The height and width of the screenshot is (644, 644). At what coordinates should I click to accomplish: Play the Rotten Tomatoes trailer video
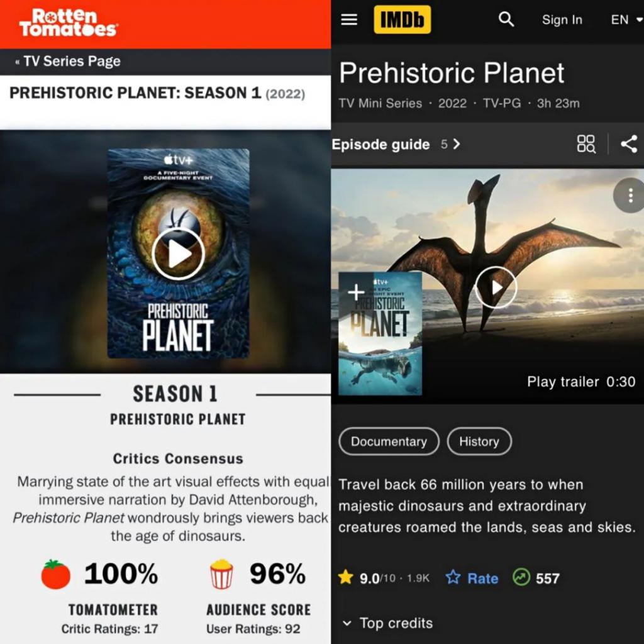pyautogui.click(x=178, y=254)
